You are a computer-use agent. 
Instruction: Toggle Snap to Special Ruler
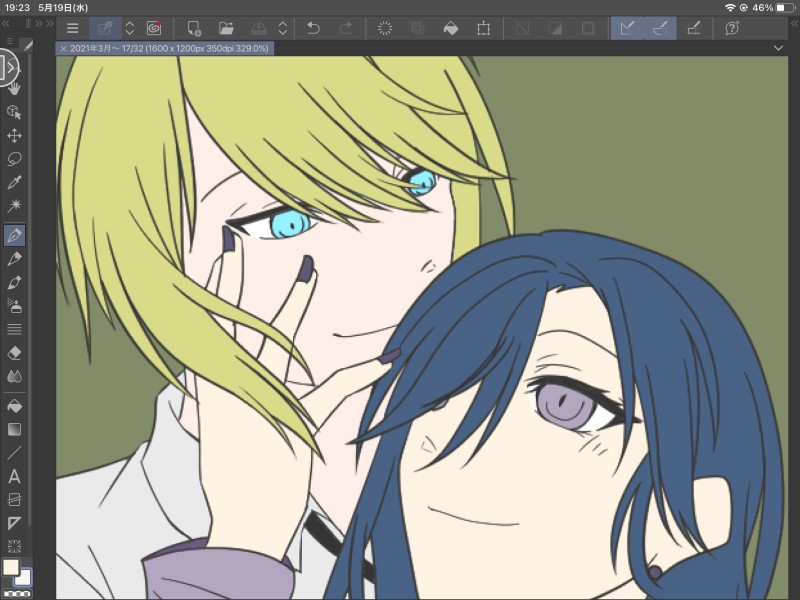coord(660,28)
